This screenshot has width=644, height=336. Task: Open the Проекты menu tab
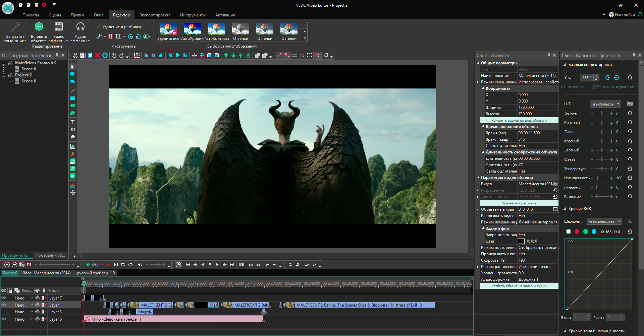click(x=31, y=15)
